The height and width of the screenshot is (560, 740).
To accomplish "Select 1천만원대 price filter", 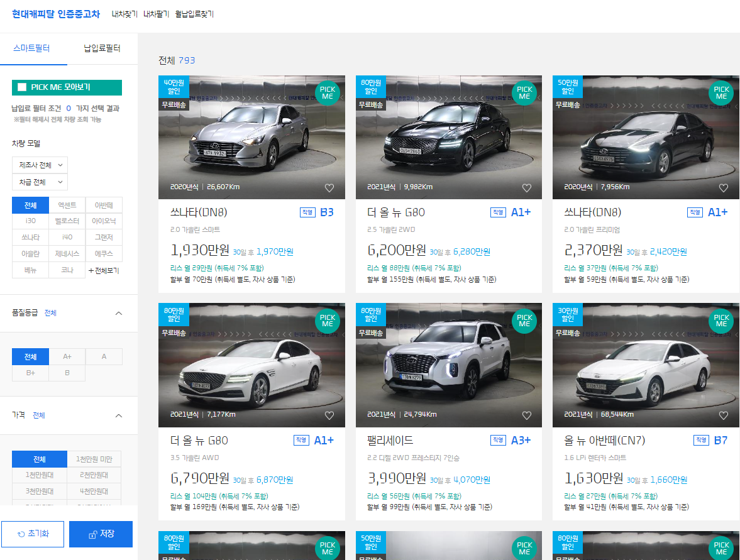I will pyautogui.click(x=39, y=475).
